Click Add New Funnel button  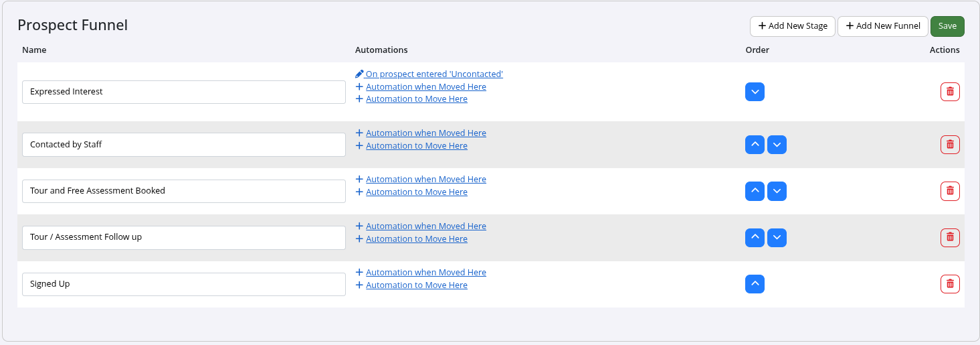click(x=882, y=26)
